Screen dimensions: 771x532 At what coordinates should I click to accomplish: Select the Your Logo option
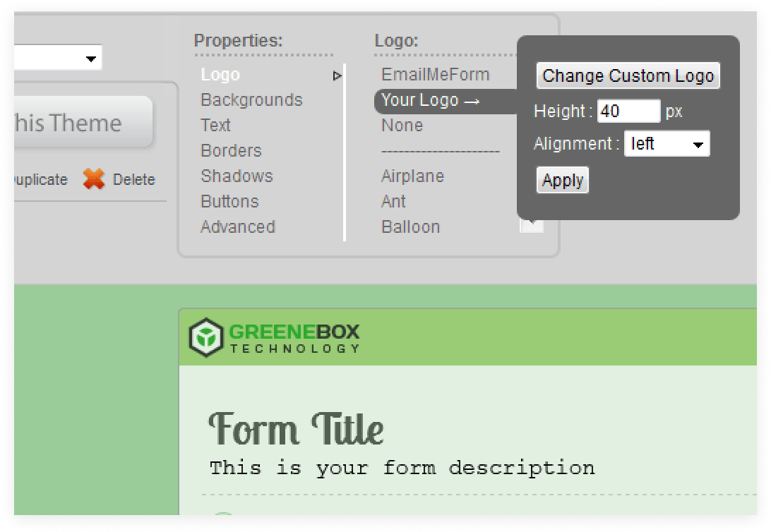(446, 101)
